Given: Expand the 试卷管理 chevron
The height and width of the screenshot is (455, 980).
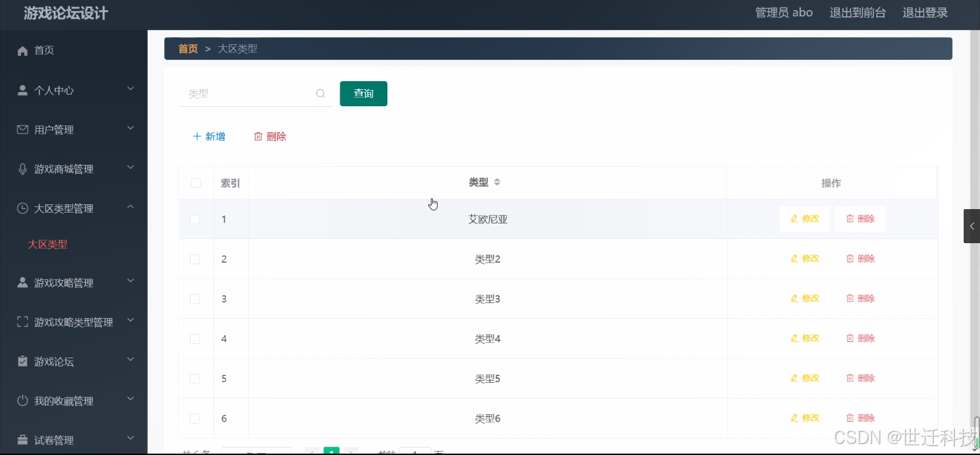Looking at the screenshot, I should (x=131, y=439).
